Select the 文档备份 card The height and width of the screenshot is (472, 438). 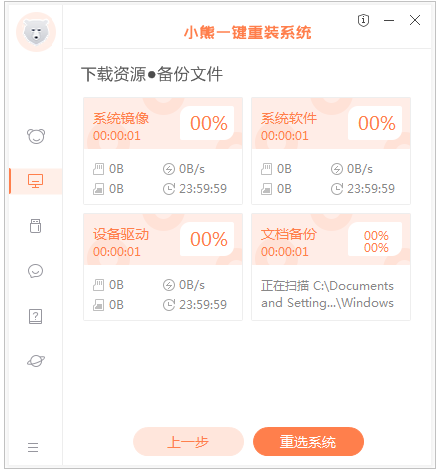tap(331, 267)
